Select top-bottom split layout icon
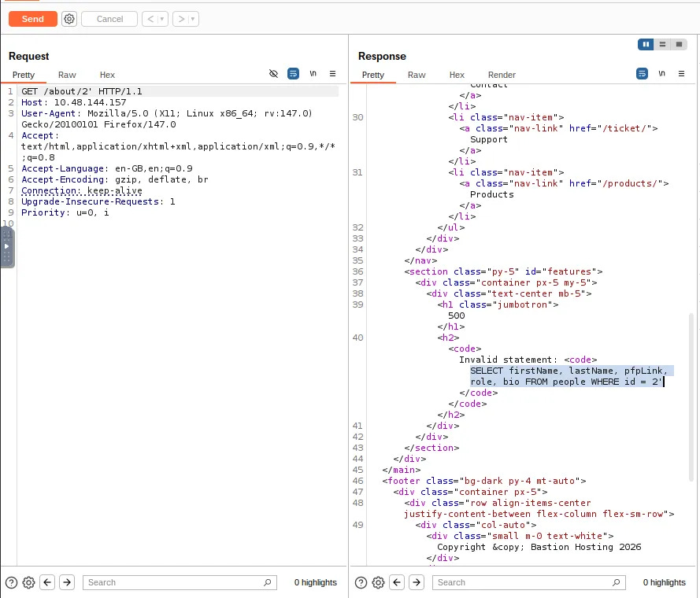 pyautogui.click(x=662, y=44)
